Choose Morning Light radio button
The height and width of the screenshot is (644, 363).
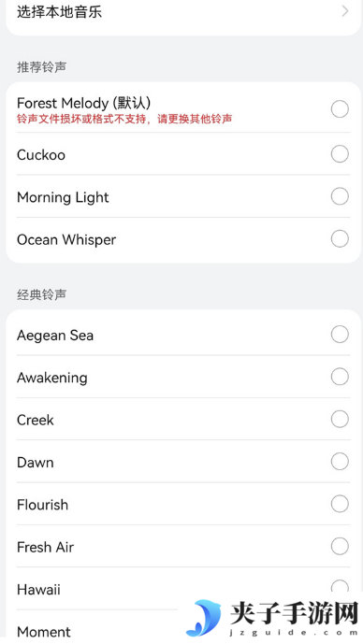(x=340, y=196)
